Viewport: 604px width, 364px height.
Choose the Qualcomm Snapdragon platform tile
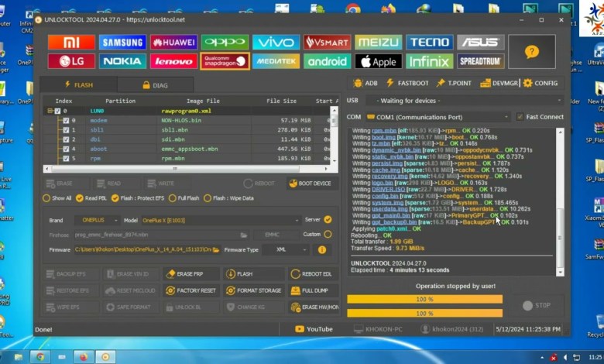point(225,61)
